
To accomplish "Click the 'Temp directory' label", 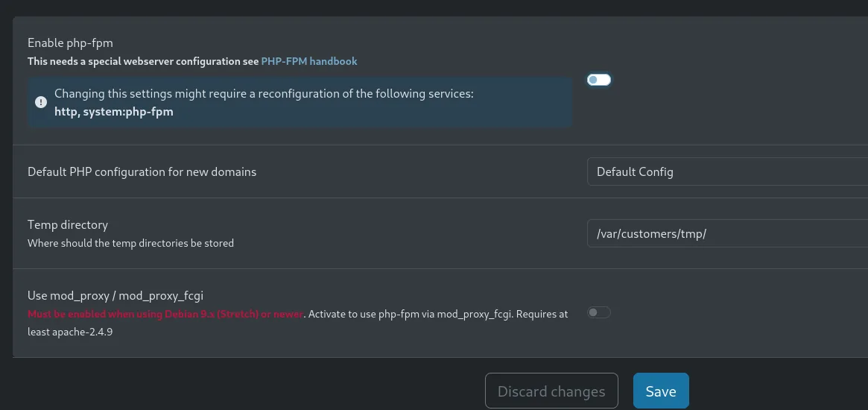I will pos(68,224).
